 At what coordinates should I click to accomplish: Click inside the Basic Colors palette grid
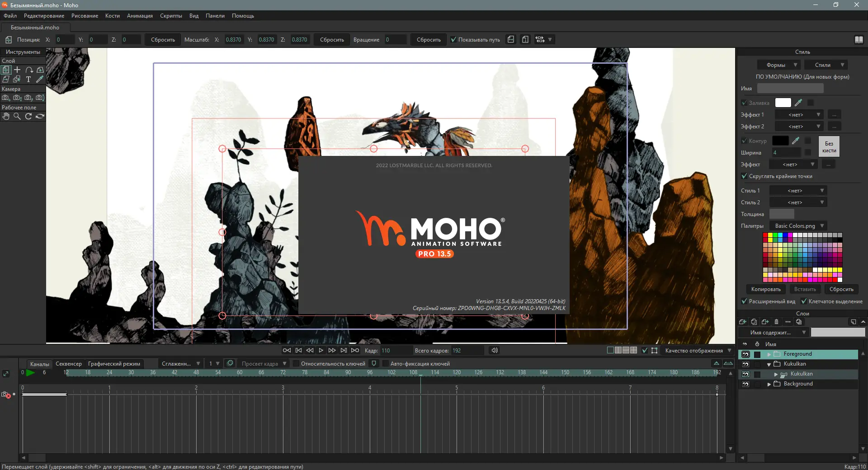[802, 257]
